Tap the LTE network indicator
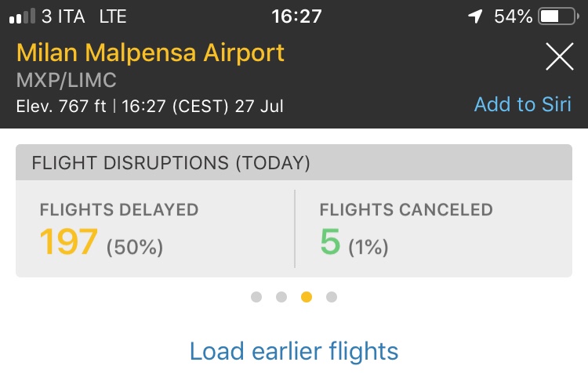Image resolution: width=588 pixels, height=373 pixels. pyautogui.click(x=112, y=16)
